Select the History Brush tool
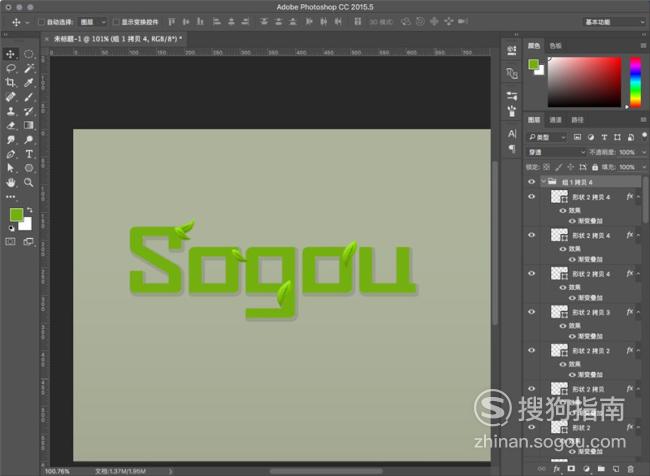650x476 pixels. pos(28,111)
